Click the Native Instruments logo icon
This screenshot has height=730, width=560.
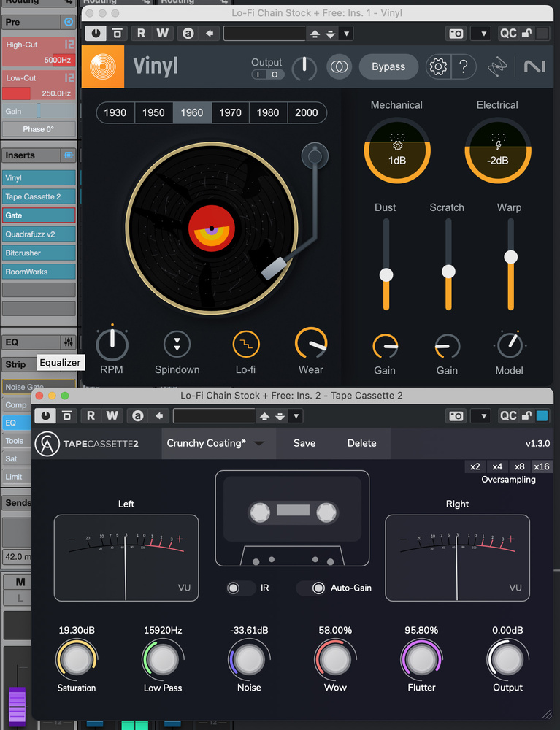534,66
